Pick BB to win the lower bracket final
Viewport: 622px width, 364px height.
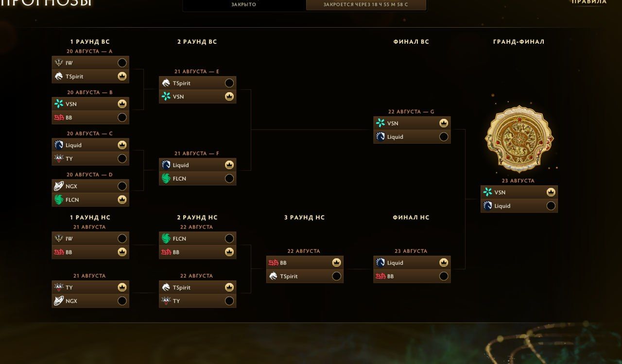[444, 276]
